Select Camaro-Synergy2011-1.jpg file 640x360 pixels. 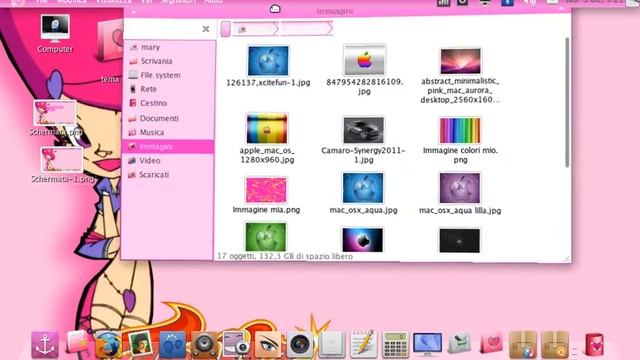(363, 140)
